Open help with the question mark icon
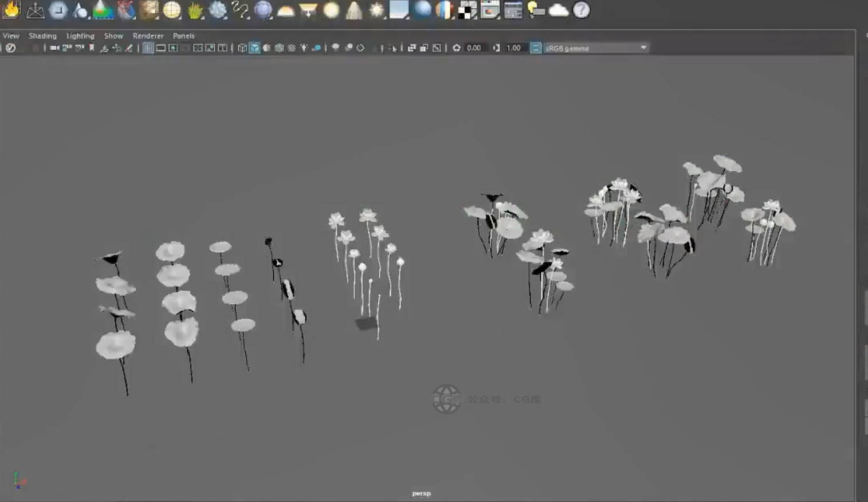Image resolution: width=868 pixels, height=502 pixels. coord(581,10)
